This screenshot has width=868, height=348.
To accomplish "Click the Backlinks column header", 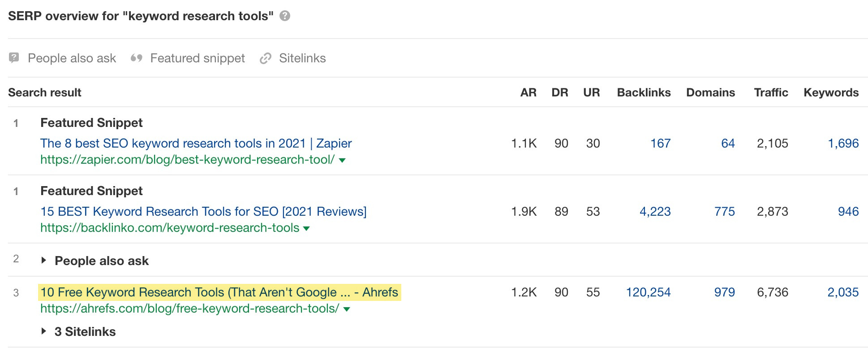I will point(644,93).
